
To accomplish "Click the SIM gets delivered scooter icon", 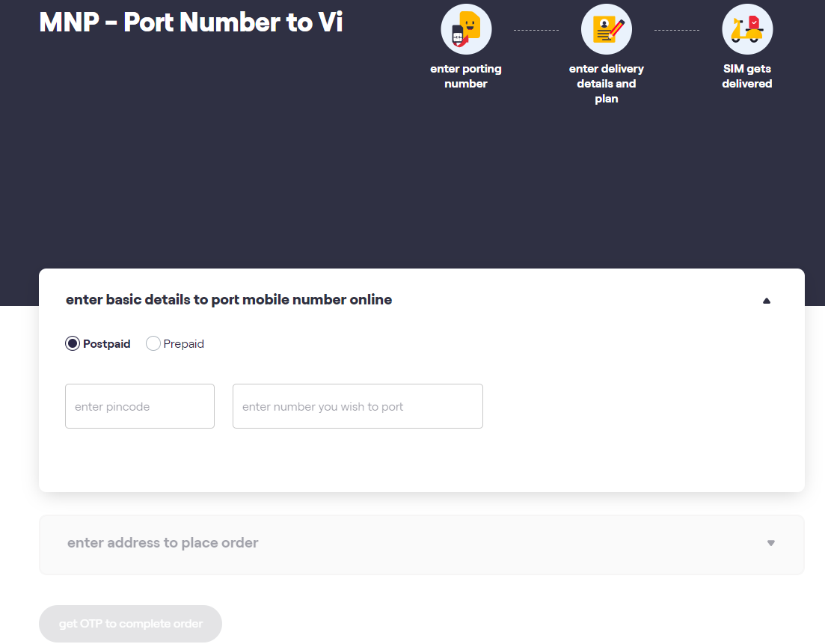I will pyautogui.click(x=746, y=28).
